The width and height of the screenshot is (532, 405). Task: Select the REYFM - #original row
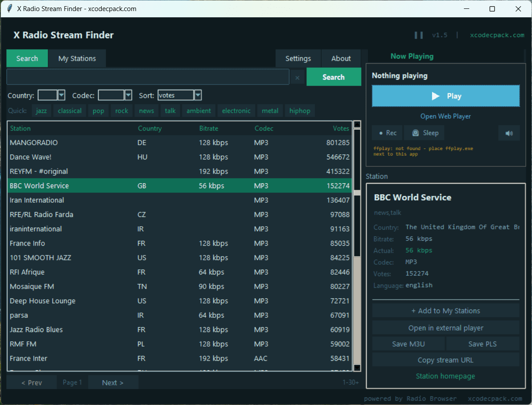(180, 171)
